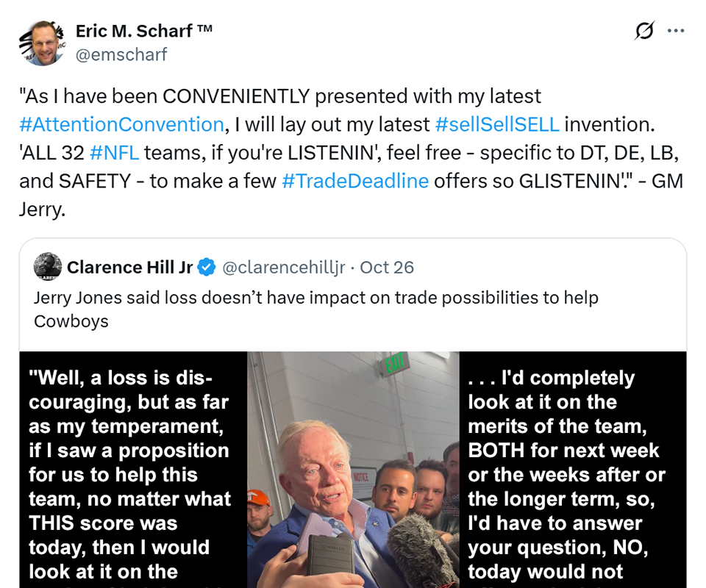Open the three-dot more options menu

tap(675, 31)
